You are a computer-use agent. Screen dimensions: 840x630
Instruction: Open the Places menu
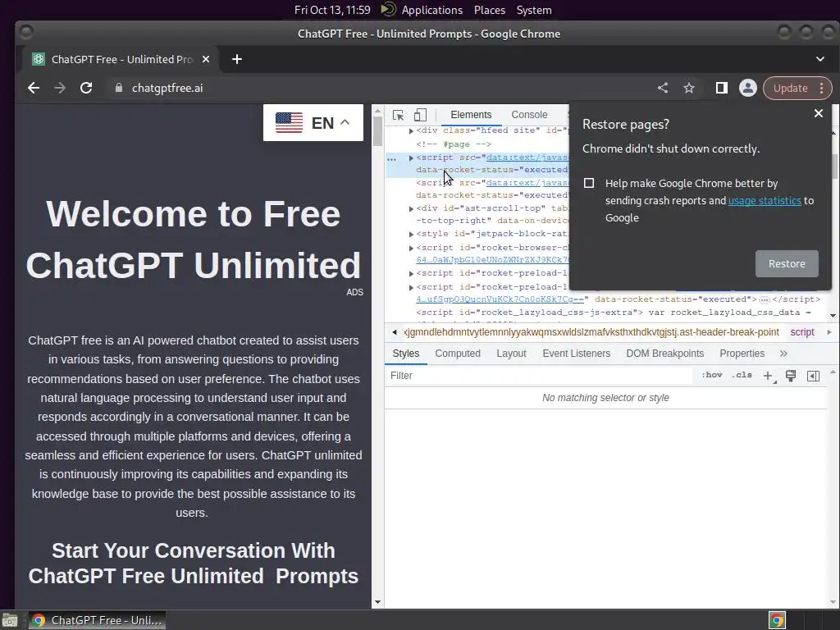[490, 10]
